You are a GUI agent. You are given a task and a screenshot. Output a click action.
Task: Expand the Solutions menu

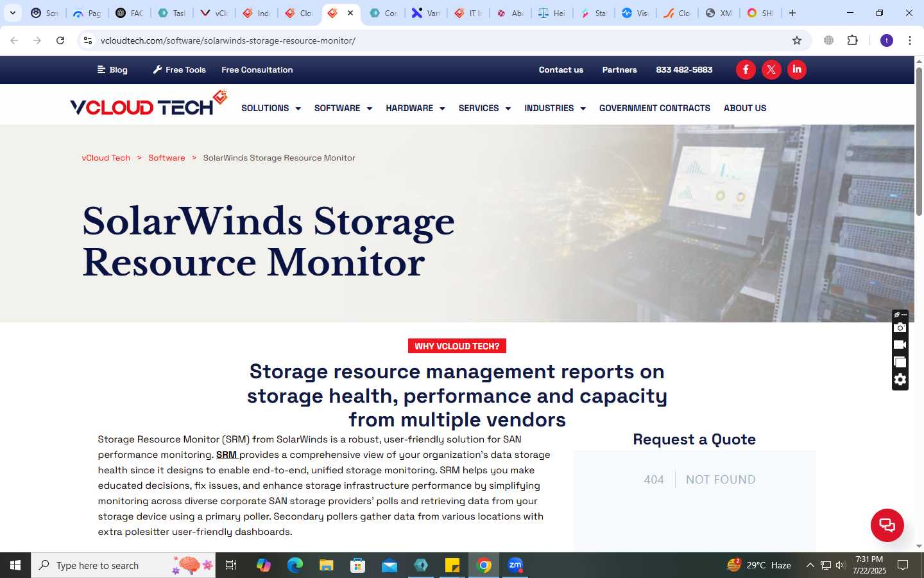point(271,108)
